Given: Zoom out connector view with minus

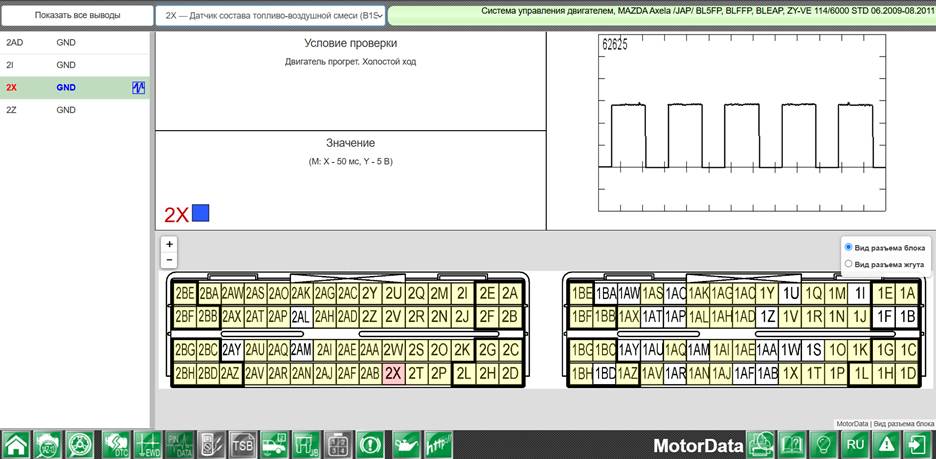Looking at the screenshot, I should click(170, 260).
